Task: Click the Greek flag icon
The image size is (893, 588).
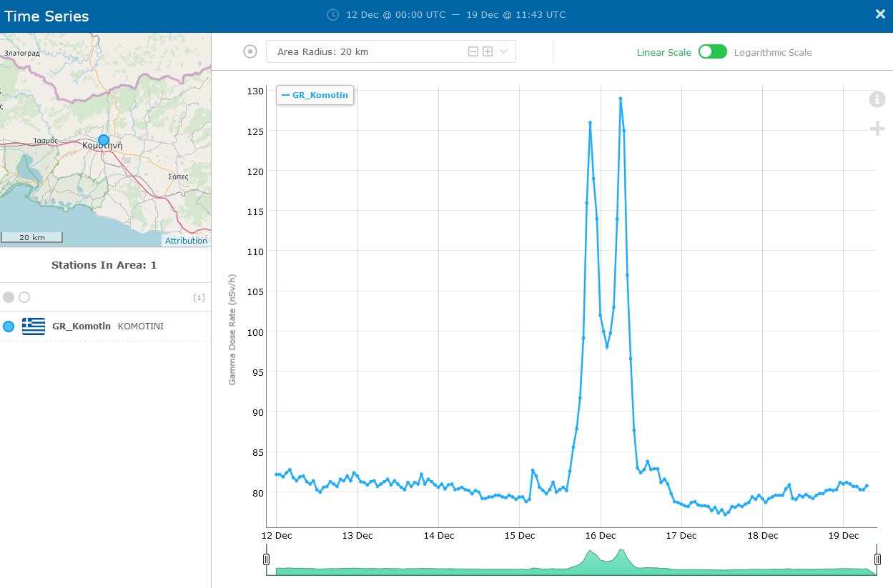Action: tap(34, 327)
